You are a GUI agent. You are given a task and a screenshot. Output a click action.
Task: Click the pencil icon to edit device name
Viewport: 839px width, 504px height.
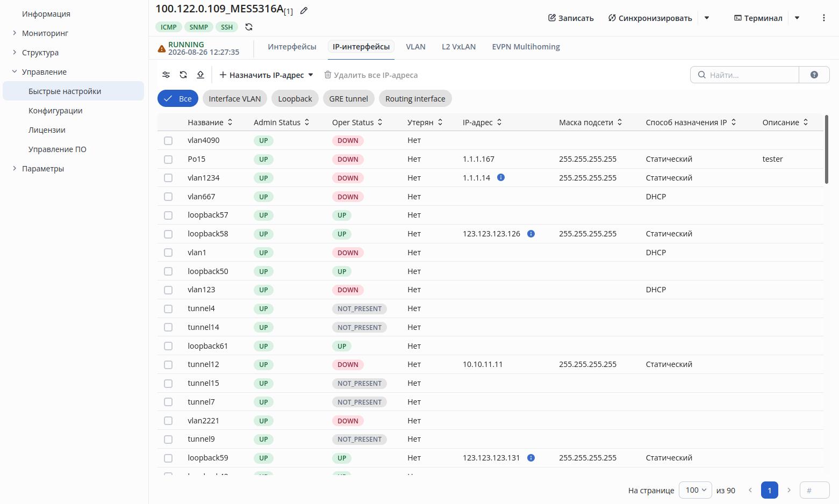point(304,11)
